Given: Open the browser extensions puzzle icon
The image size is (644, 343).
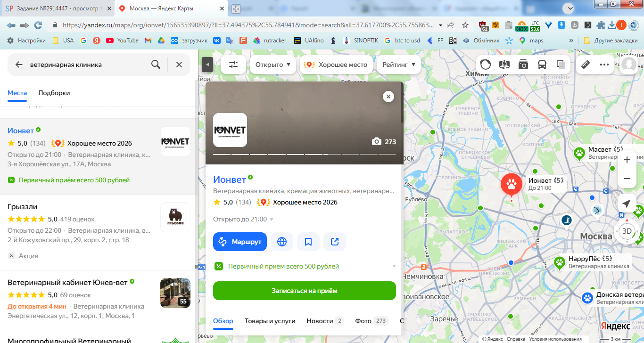Looking at the screenshot, I should click(x=600, y=25).
